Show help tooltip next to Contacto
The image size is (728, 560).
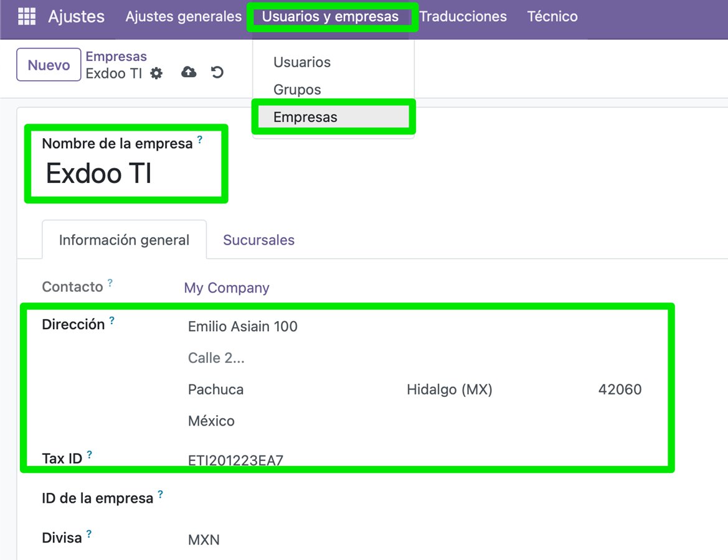[110, 282]
